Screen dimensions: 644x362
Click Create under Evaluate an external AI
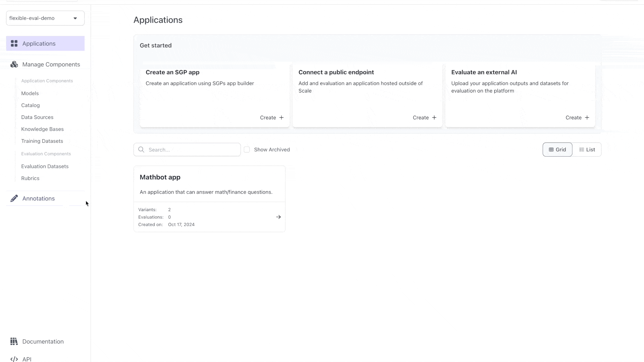pyautogui.click(x=577, y=118)
